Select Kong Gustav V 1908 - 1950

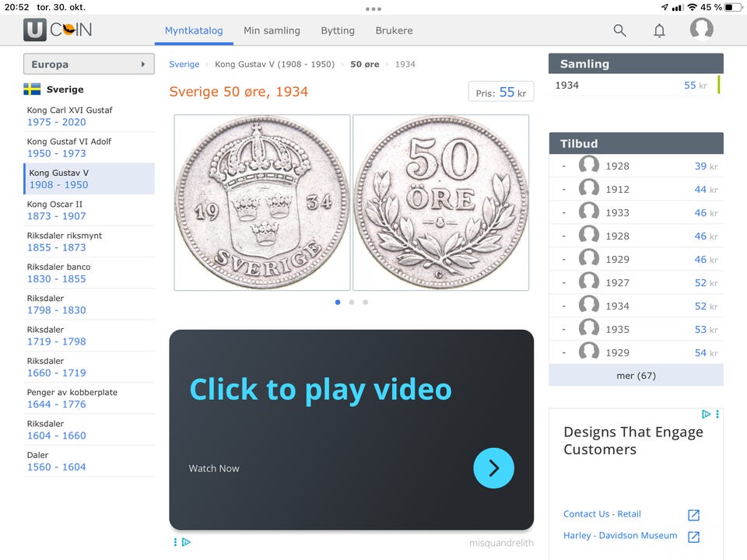[89, 179]
